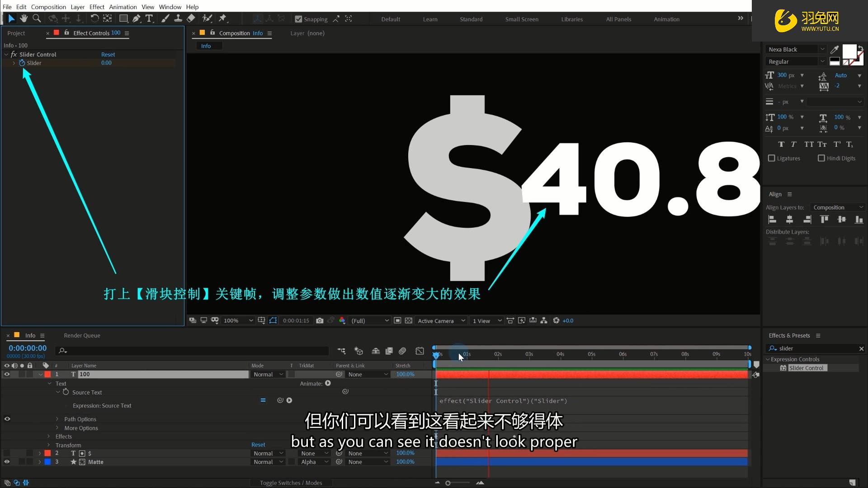Open the Nexa Black font dropdown

(x=797, y=49)
